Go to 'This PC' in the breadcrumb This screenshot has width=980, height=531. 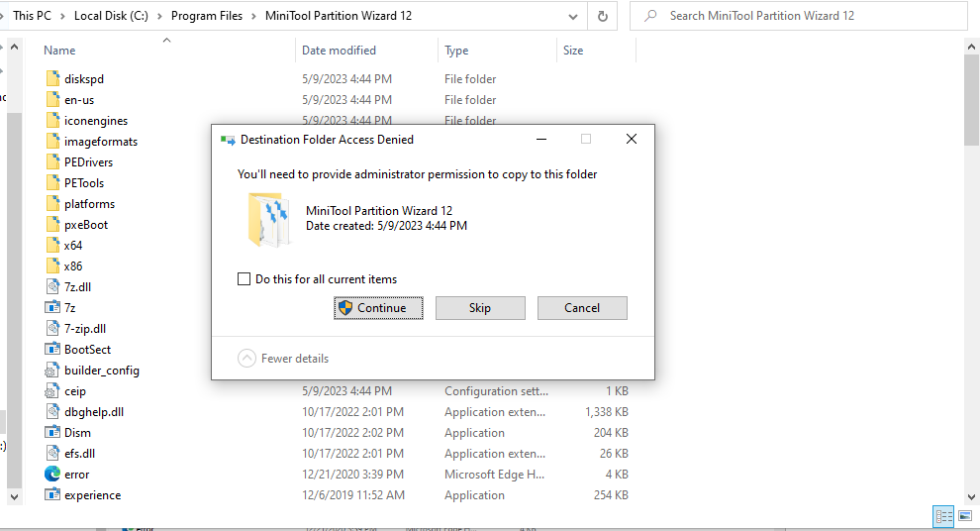point(32,16)
